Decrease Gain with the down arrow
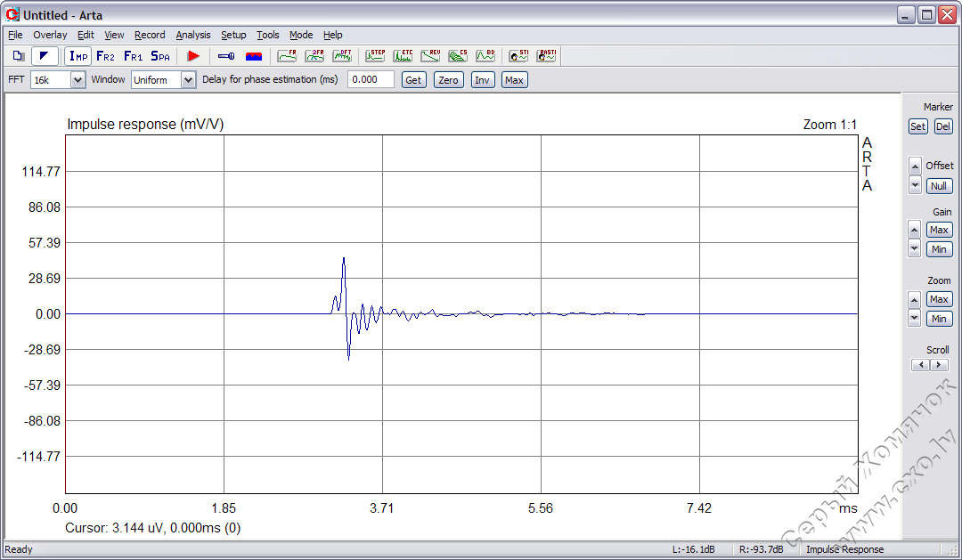The width and height of the screenshot is (962, 560). pos(914,248)
